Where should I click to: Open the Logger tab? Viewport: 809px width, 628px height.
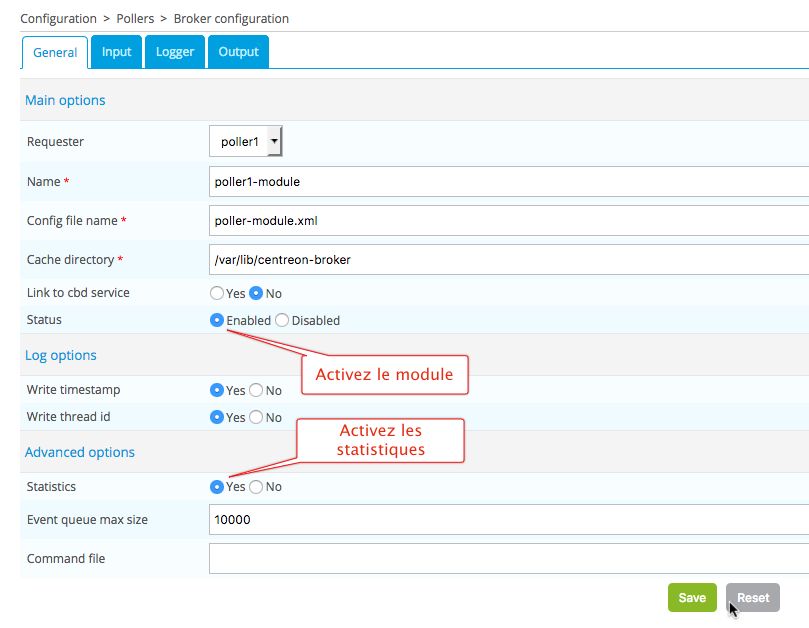click(175, 52)
